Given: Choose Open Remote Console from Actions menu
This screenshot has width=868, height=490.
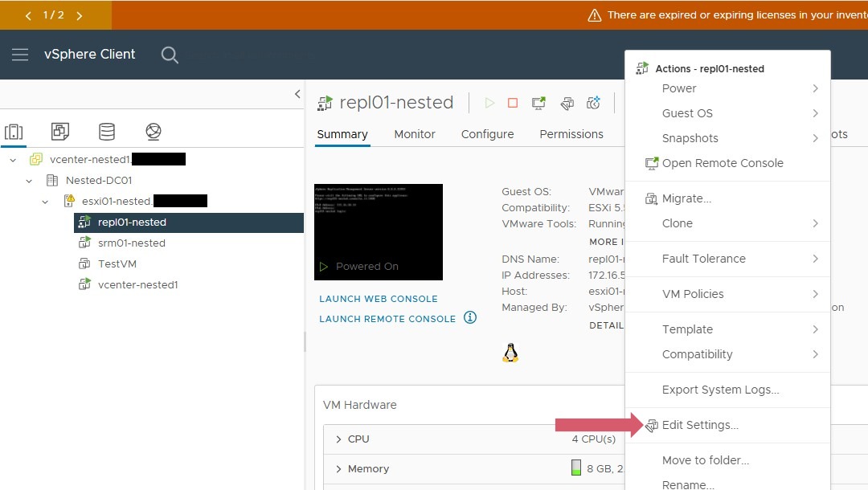Looking at the screenshot, I should coord(727,163).
